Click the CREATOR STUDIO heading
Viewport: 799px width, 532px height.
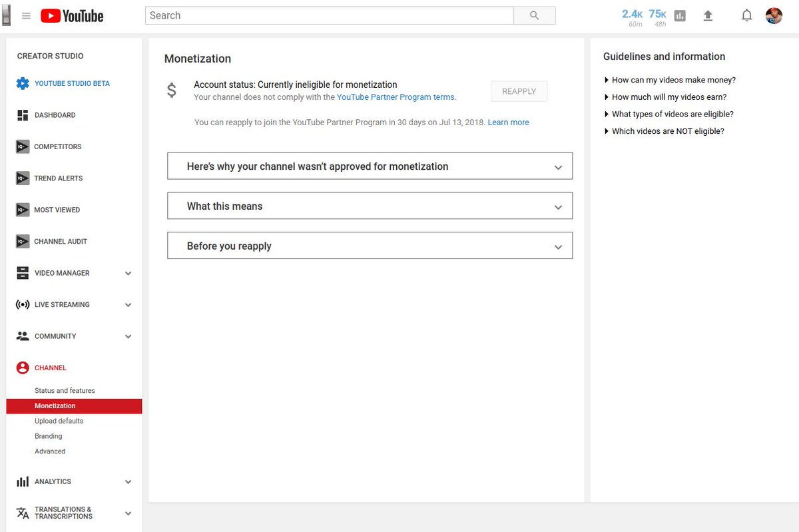coord(51,56)
